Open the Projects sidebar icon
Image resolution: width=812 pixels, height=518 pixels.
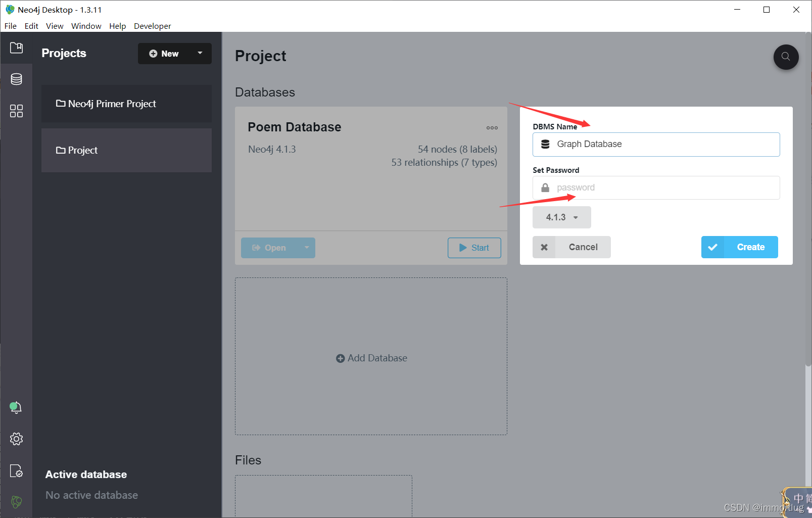click(16, 48)
